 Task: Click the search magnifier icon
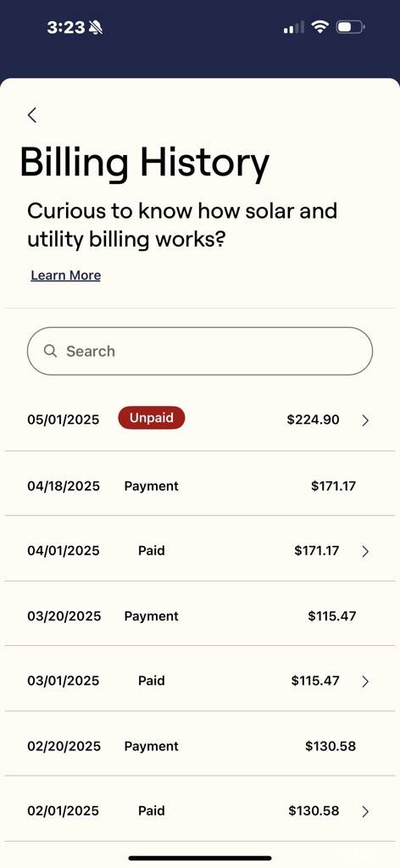coord(50,351)
